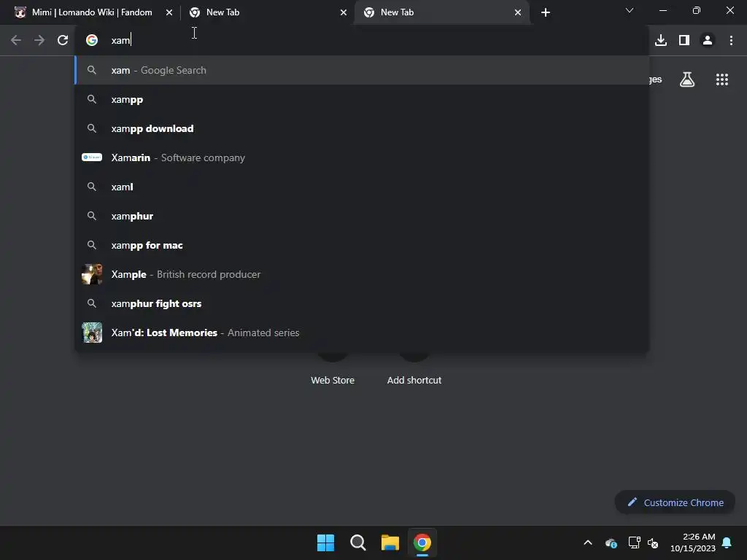Open the Windows Start menu

[326, 542]
